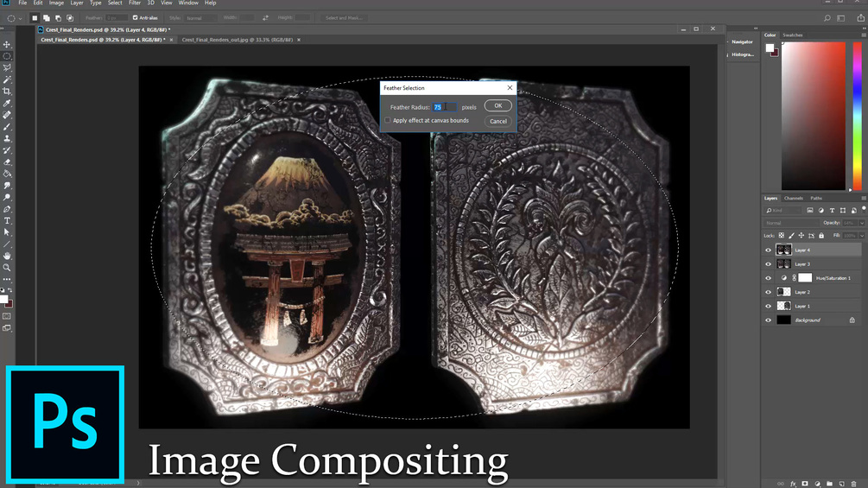Open the layer blend mode dropdown
The height and width of the screenshot is (488, 868).
tap(791, 223)
